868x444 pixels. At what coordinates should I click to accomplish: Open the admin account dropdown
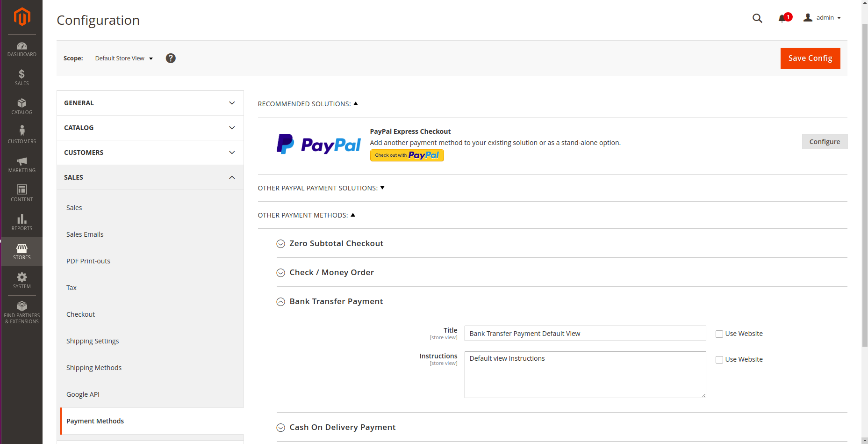(822, 18)
